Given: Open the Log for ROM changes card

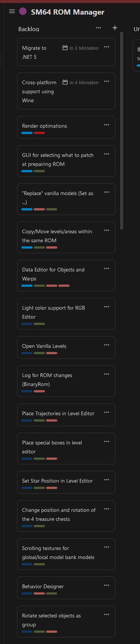Looking at the screenshot, I should (66, 381).
